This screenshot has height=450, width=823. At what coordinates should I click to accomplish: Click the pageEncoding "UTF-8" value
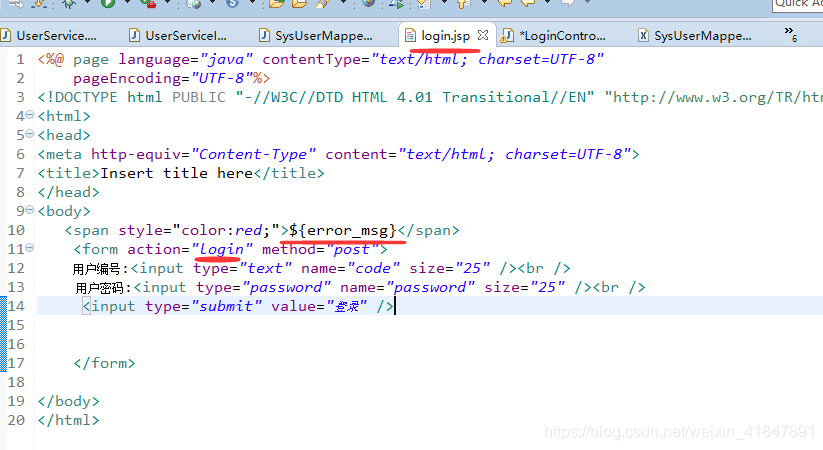[222, 78]
